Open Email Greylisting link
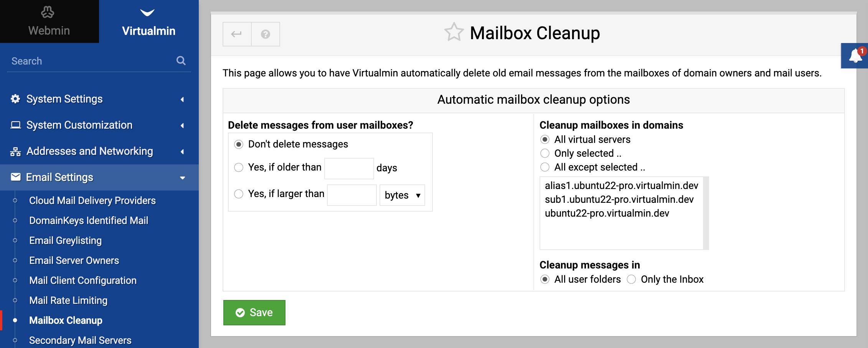The width and height of the screenshot is (868, 348). tap(66, 240)
